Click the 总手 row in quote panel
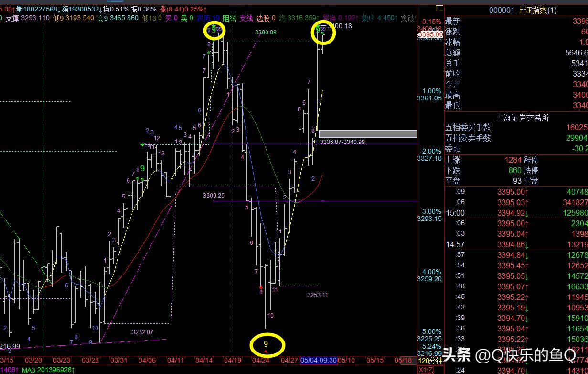588x374 pixels. (x=516, y=64)
